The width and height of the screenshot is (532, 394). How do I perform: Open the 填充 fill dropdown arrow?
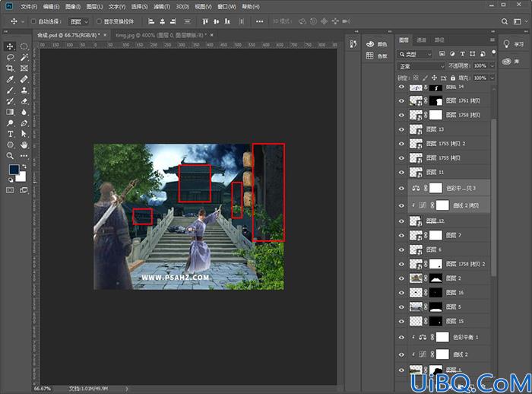(492, 78)
